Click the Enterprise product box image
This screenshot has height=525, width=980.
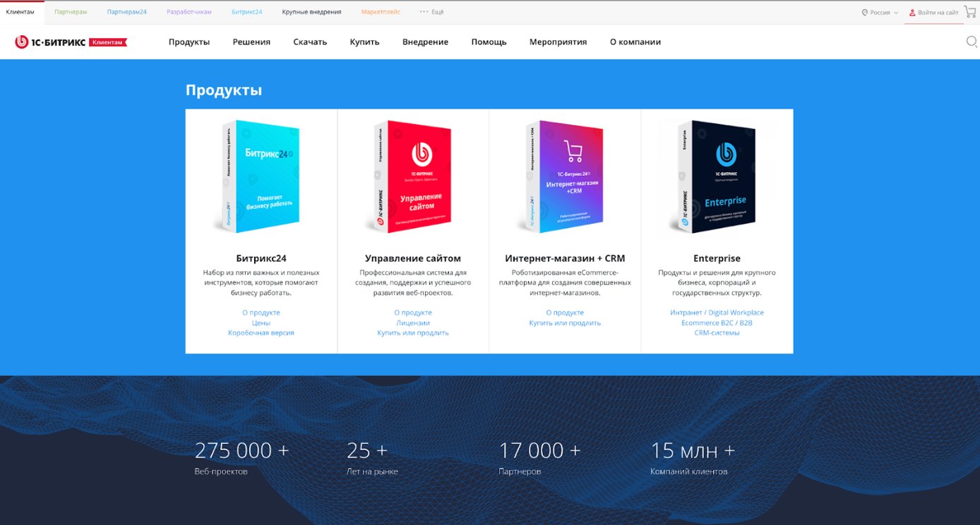coord(717,176)
